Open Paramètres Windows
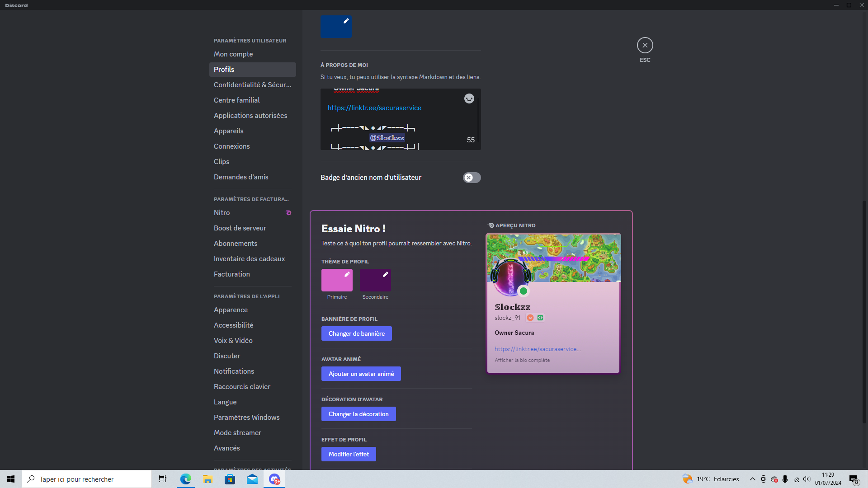This screenshot has height=488, width=868. pos(252,418)
